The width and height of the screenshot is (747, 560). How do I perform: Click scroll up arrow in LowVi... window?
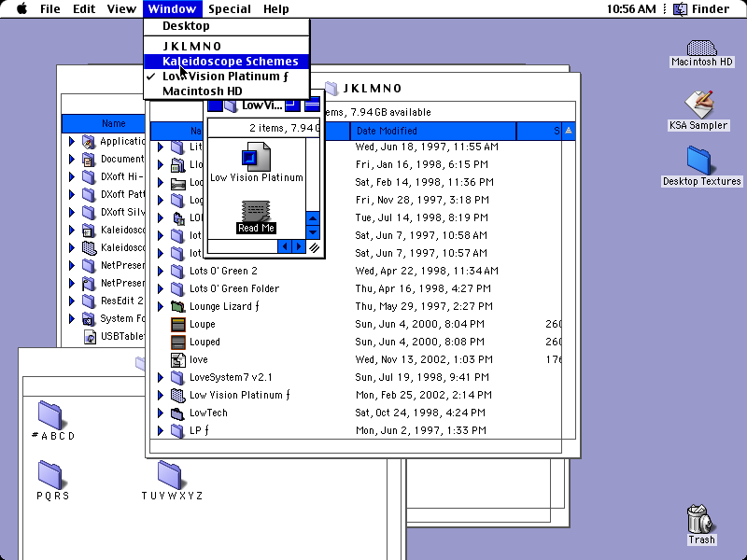point(313,218)
